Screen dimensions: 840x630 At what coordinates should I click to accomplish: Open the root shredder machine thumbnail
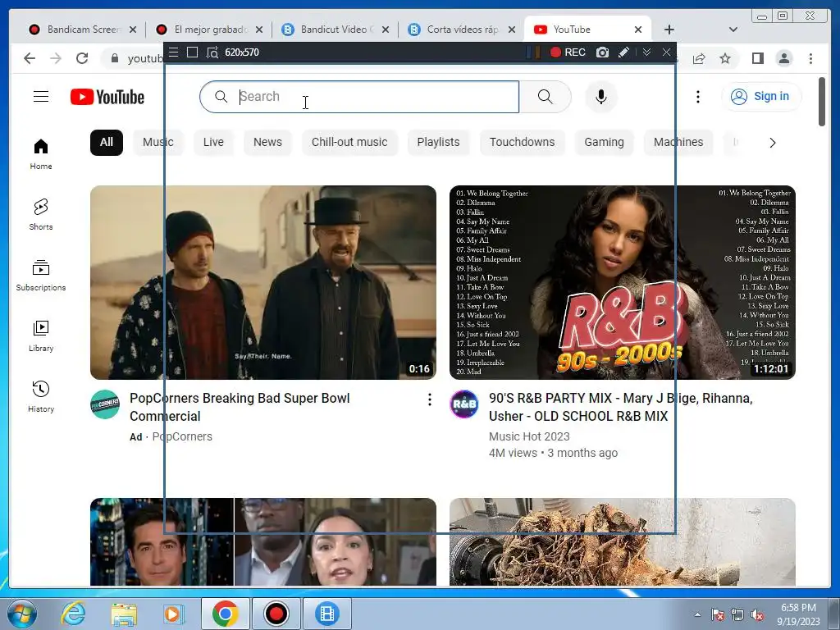pos(623,541)
